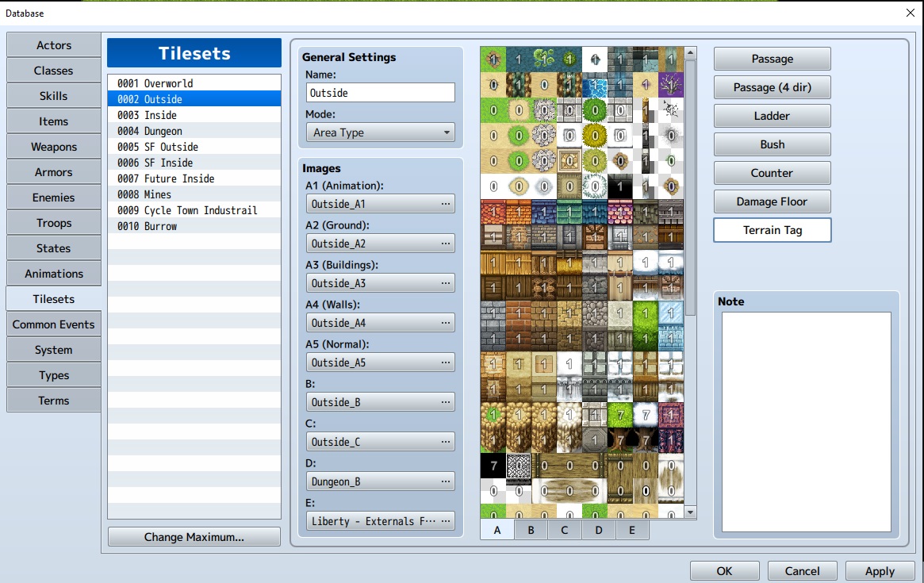Viewport: 924px width, 583px height.
Task: Click the pink scalloped roof tile
Action: tap(620, 212)
